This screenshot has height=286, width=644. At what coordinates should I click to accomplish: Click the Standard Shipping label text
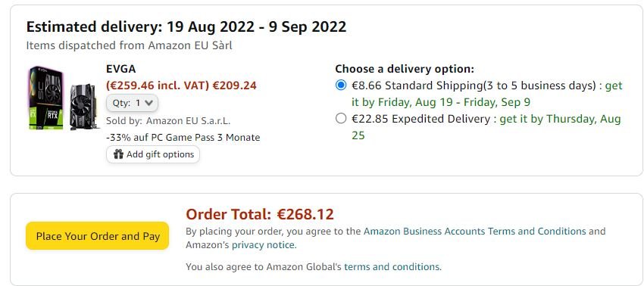(x=433, y=85)
